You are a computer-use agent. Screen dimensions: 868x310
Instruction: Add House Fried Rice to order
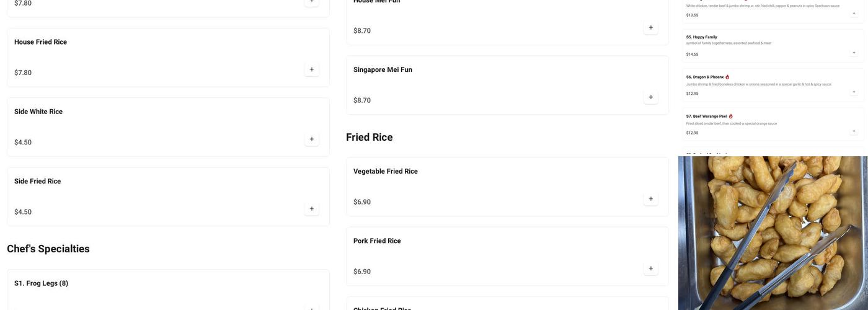[312, 69]
